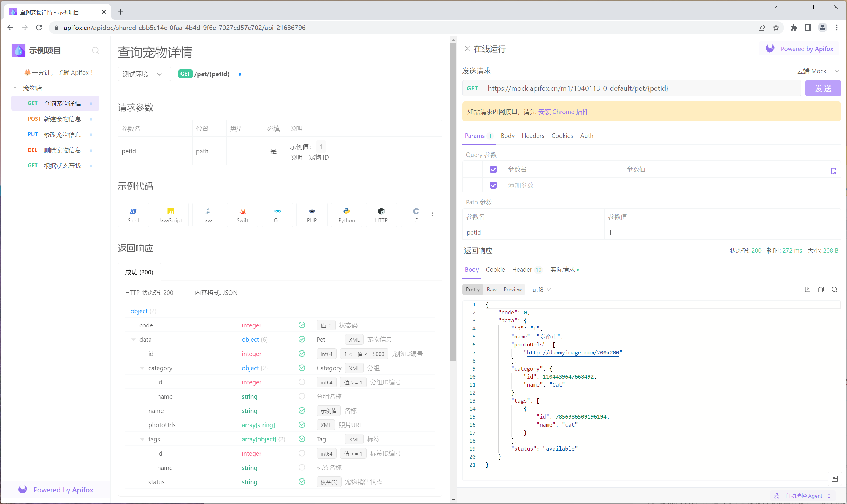
Task: Uncheck the 参数名 header checkbox
Action: pyautogui.click(x=493, y=169)
